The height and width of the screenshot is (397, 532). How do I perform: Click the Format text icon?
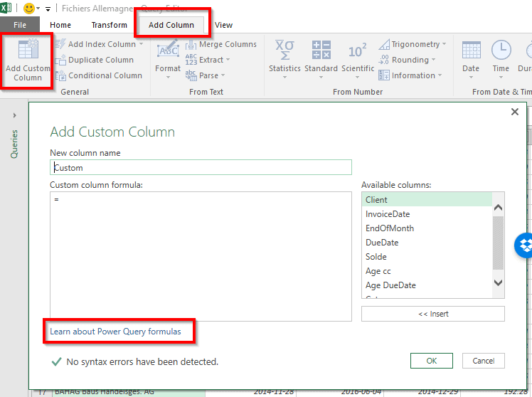tap(168, 51)
